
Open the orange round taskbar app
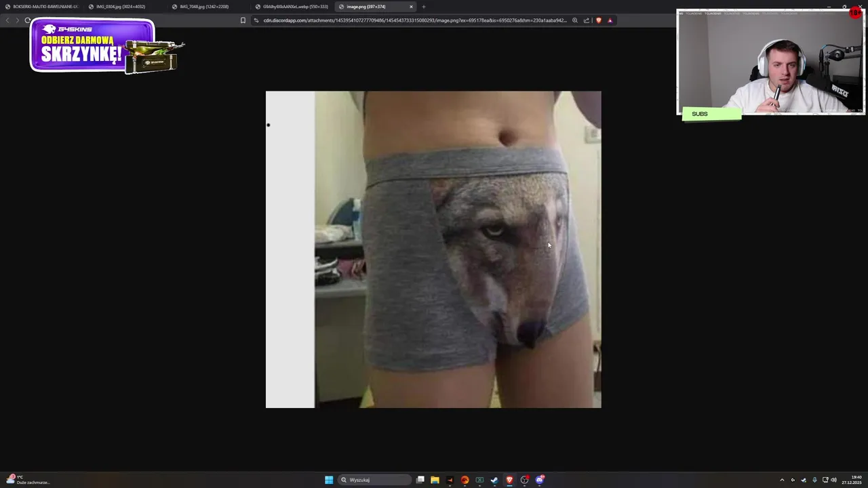click(x=465, y=480)
